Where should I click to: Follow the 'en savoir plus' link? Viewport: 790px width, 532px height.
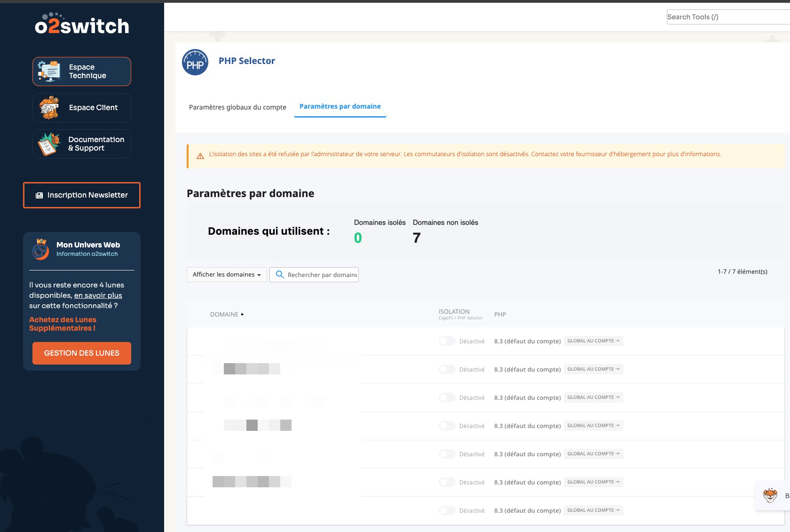coord(98,295)
